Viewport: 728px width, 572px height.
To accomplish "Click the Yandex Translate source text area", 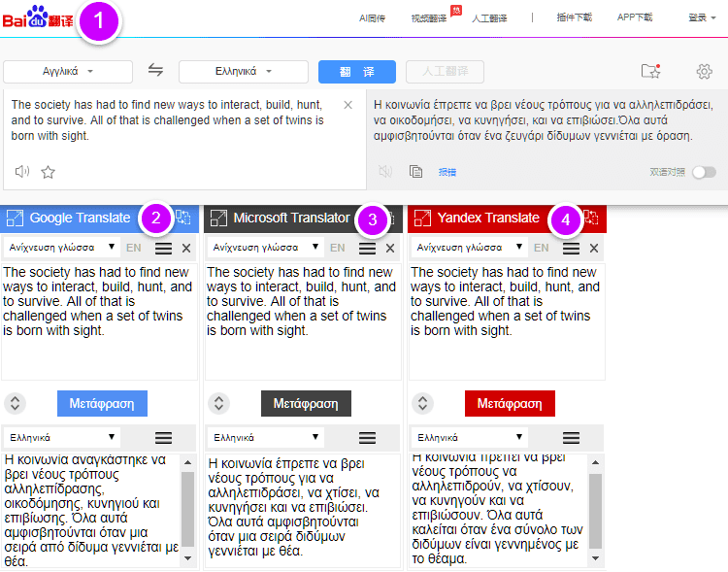I will coord(507,321).
